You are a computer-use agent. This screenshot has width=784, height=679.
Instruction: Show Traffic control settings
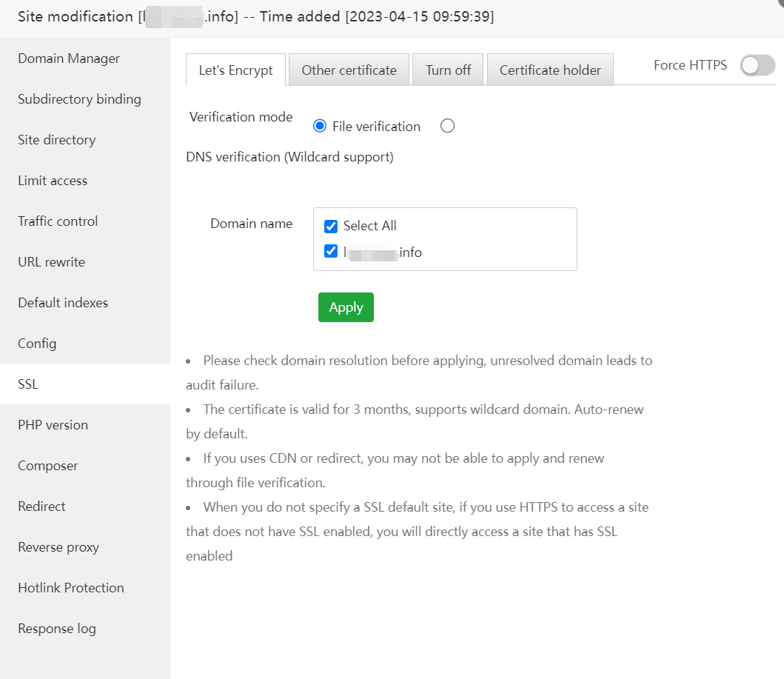click(58, 221)
